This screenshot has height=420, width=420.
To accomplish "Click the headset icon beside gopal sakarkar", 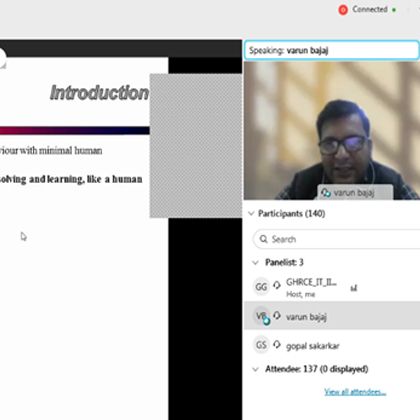I will point(277,344).
